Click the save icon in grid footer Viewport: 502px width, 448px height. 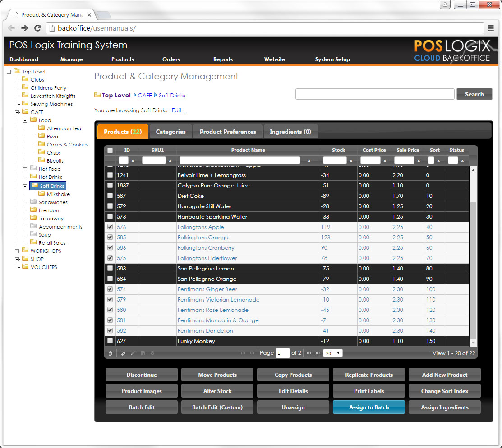coord(143,353)
